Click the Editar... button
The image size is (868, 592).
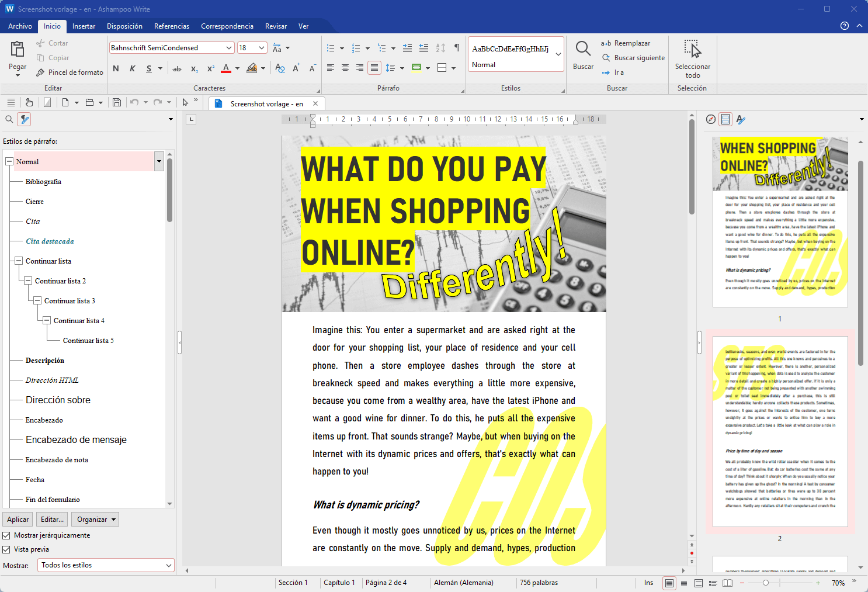[x=52, y=520]
